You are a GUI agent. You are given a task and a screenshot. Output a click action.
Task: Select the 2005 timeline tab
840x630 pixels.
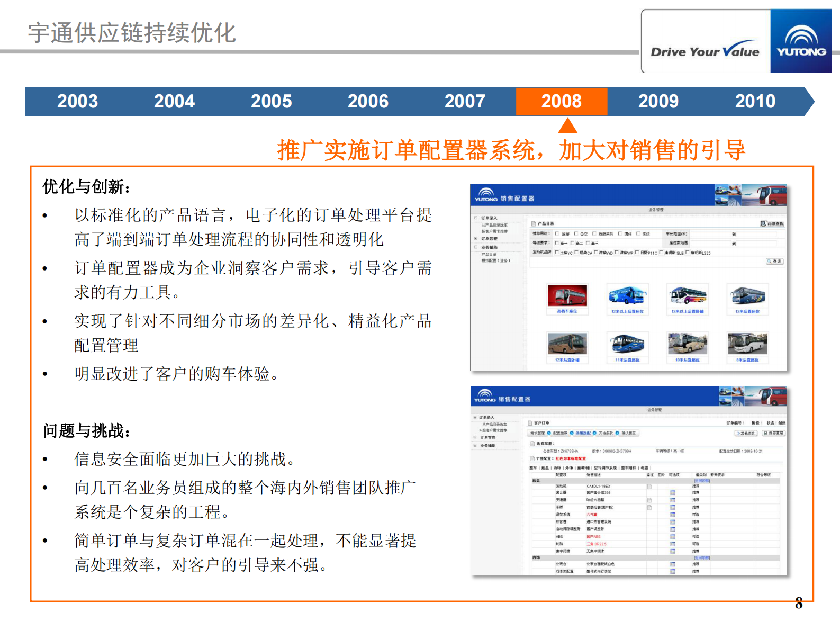(x=271, y=101)
